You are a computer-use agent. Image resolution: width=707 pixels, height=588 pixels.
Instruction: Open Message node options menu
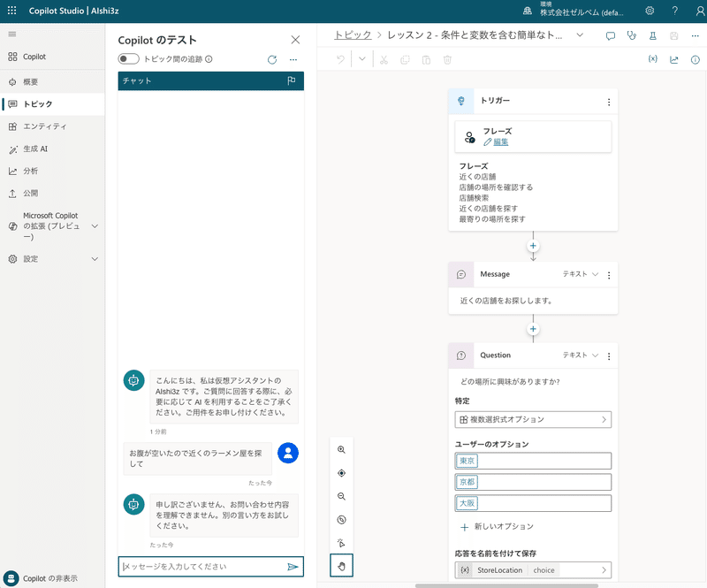[609, 275]
